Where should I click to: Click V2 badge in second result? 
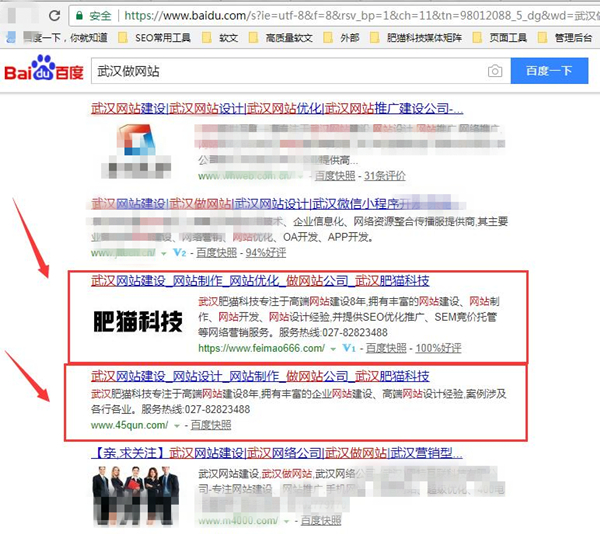(179, 253)
